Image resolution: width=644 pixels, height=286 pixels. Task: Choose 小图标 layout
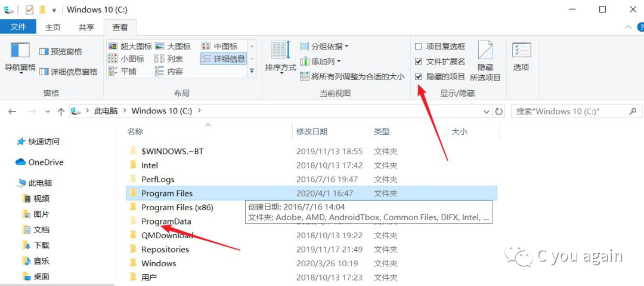click(x=126, y=59)
